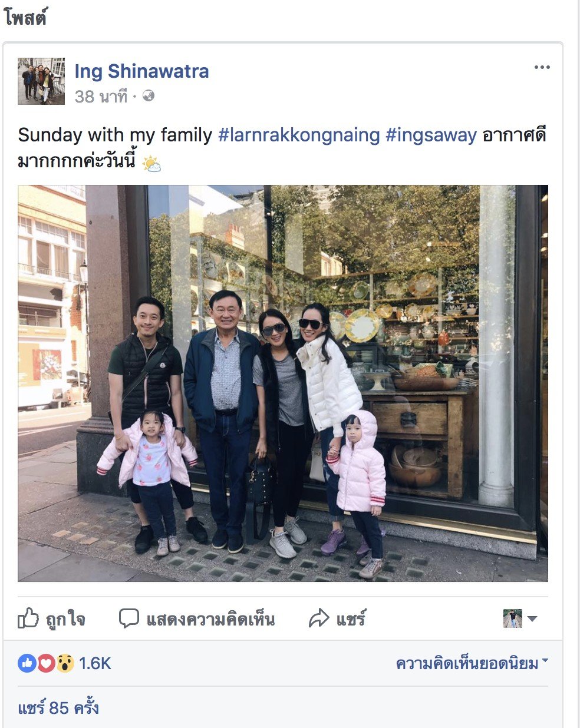
Task: Click the red heart reaction icon
Action: coord(46,664)
